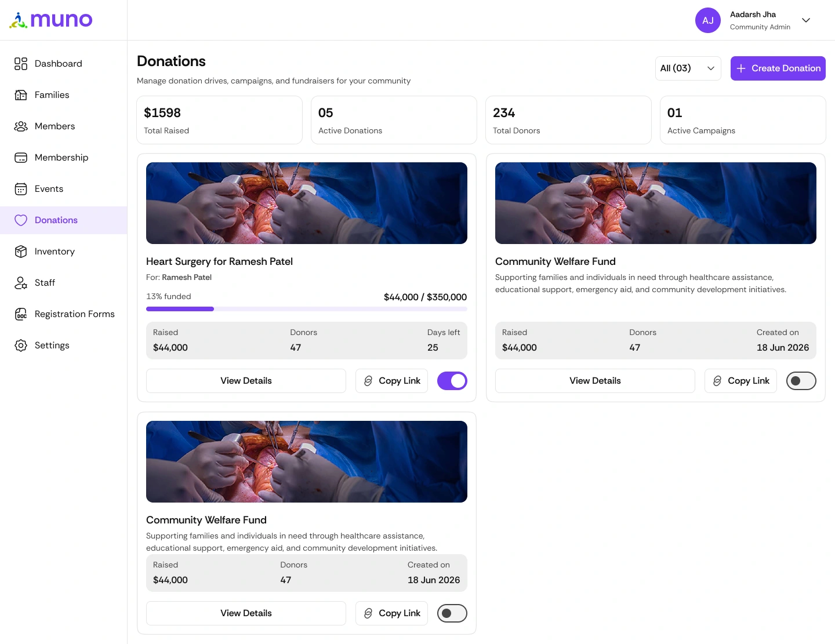This screenshot has height=644, width=835.
Task: Open Families via its building icon
Action: point(21,95)
